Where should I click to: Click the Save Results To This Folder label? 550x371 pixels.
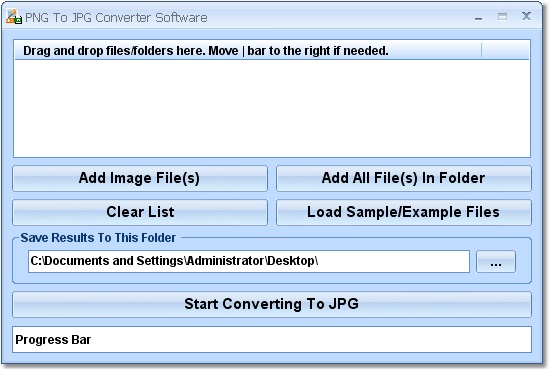tap(98, 238)
